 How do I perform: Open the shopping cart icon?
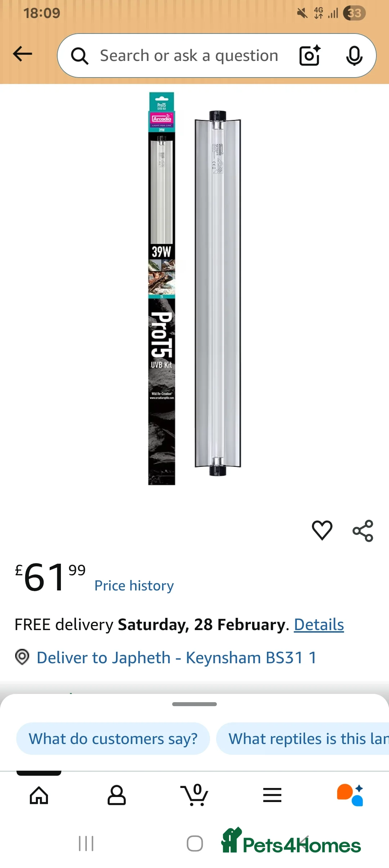point(194,795)
